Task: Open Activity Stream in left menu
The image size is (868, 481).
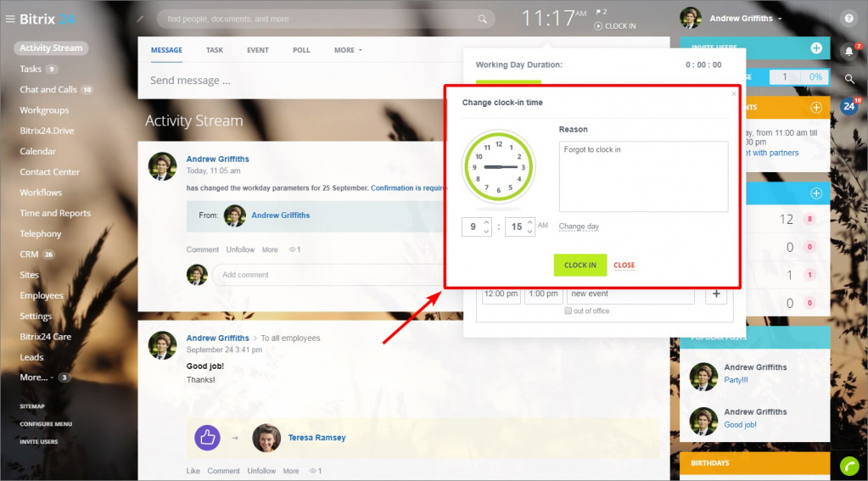Action: pyautogui.click(x=51, y=48)
